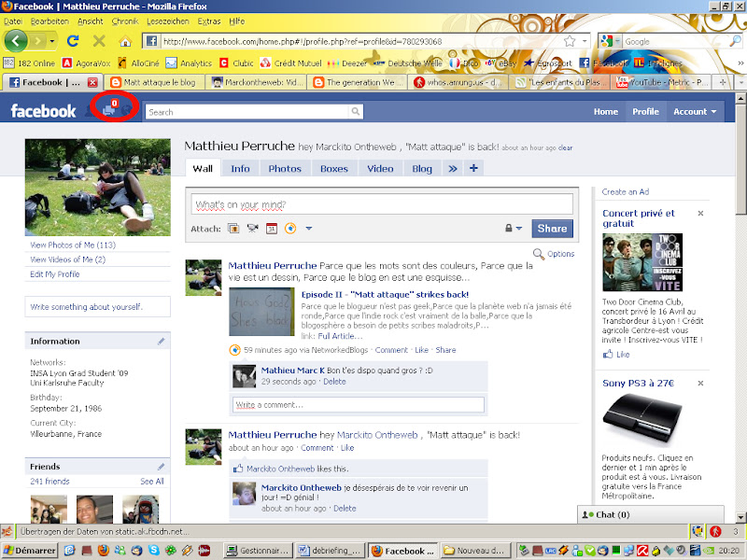
Task: Go to the browser home page icon
Action: click(x=125, y=41)
